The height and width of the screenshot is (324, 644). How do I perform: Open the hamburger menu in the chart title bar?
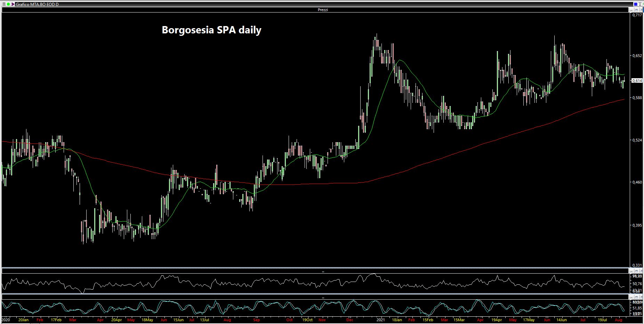3,4
